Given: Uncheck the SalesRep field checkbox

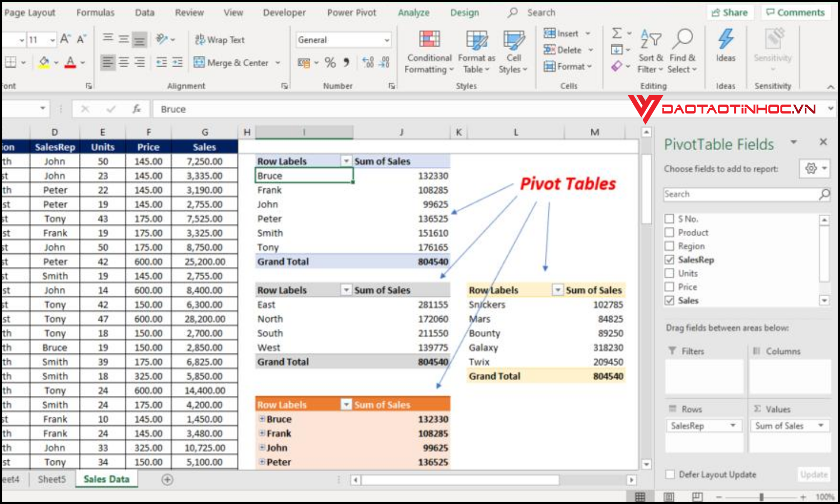Looking at the screenshot, I should click(x=670, y=259).
